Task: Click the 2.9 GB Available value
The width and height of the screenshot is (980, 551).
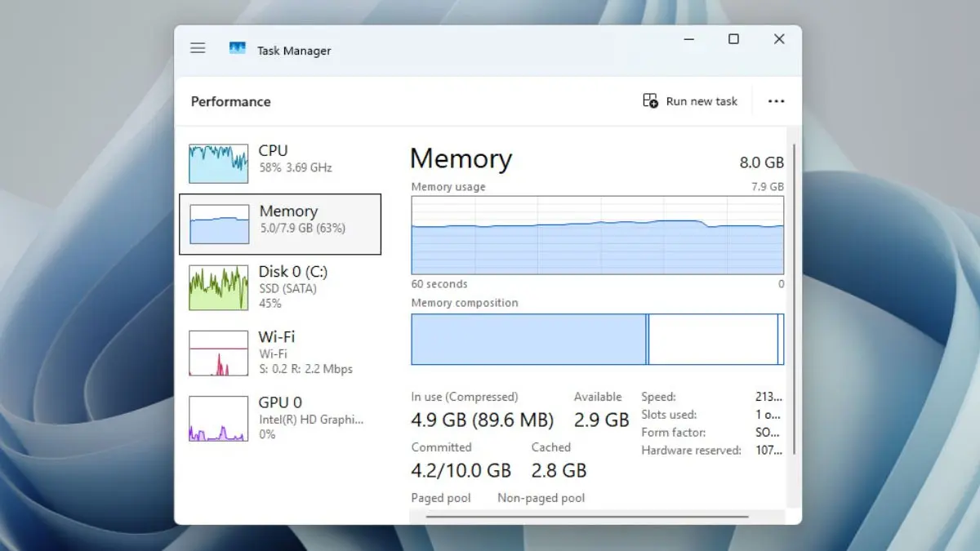Action: pyautogui.click(x=601, y=420)
